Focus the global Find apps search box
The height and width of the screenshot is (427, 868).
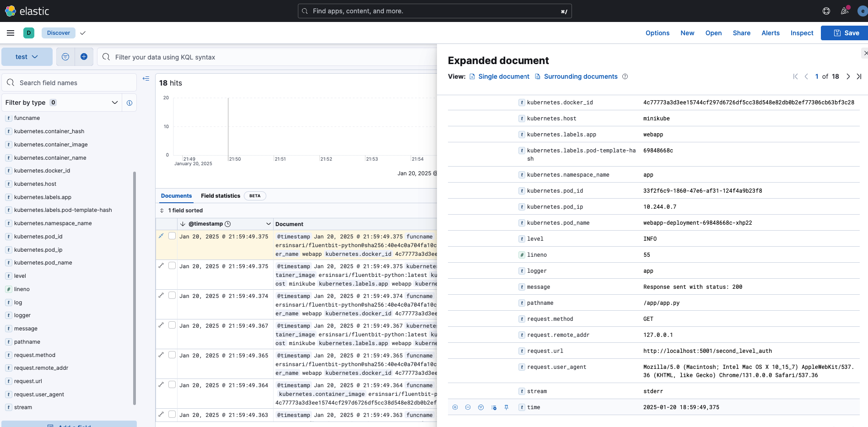coord(435,11)
